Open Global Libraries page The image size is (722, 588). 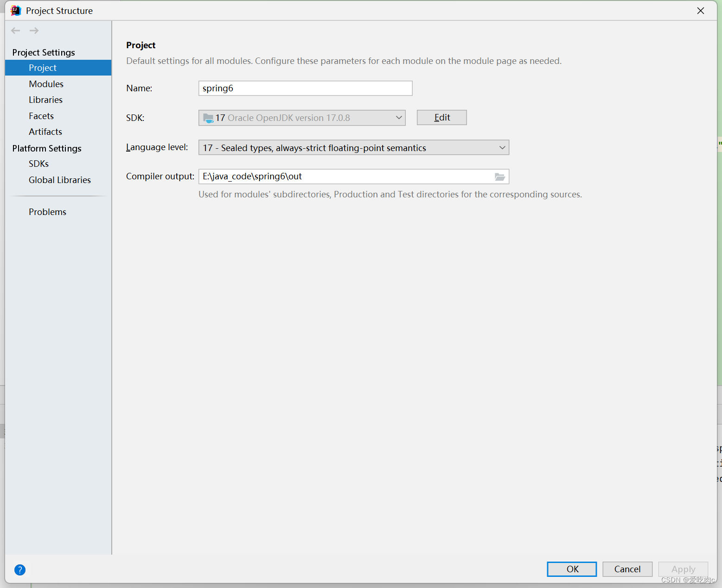(x=59, y=180)
